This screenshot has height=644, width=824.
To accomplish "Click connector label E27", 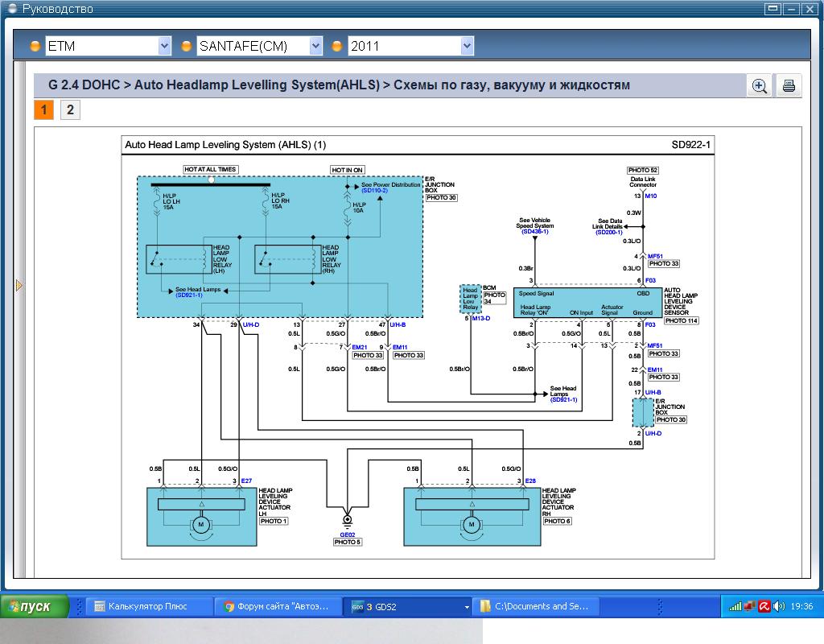I will tap(246, 481).
